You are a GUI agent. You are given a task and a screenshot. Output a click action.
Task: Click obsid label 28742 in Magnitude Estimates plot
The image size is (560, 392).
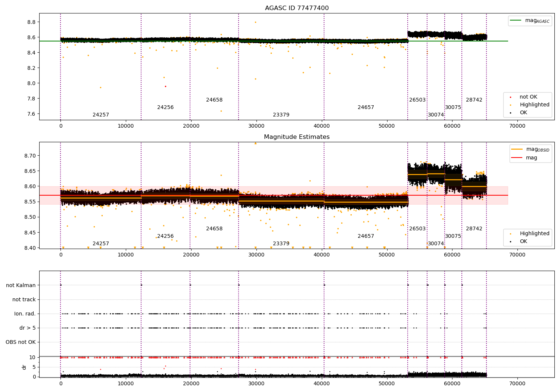pos(474,229)
